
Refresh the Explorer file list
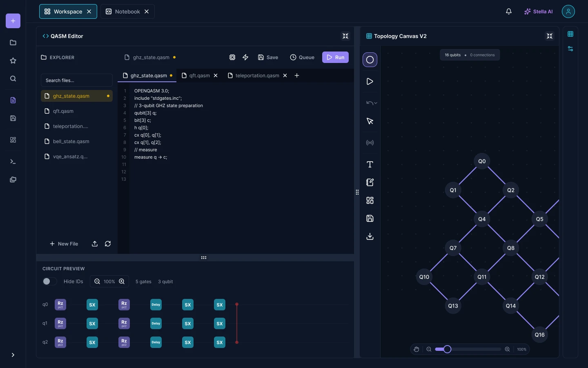coord(108,244)
